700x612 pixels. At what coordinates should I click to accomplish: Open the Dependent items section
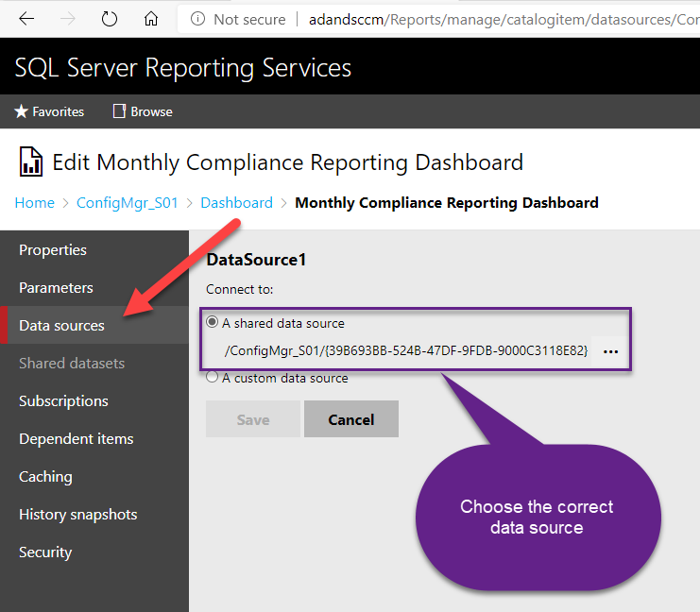coord(94,439)
